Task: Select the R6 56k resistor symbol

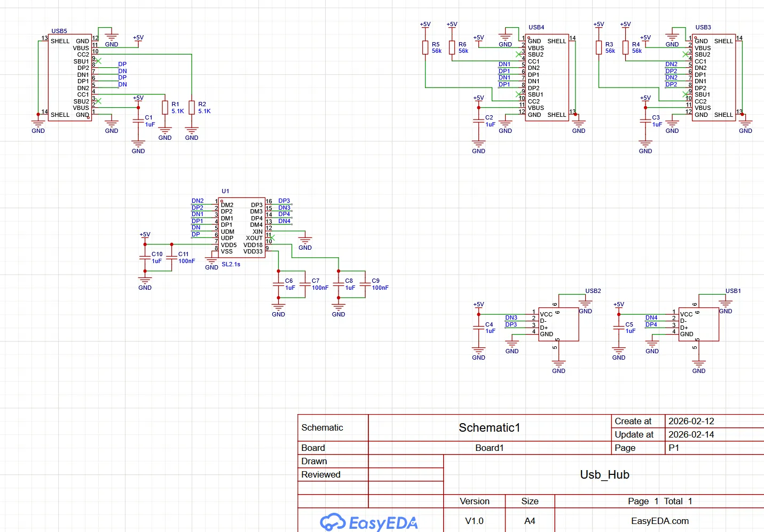Action: (452, 47)
